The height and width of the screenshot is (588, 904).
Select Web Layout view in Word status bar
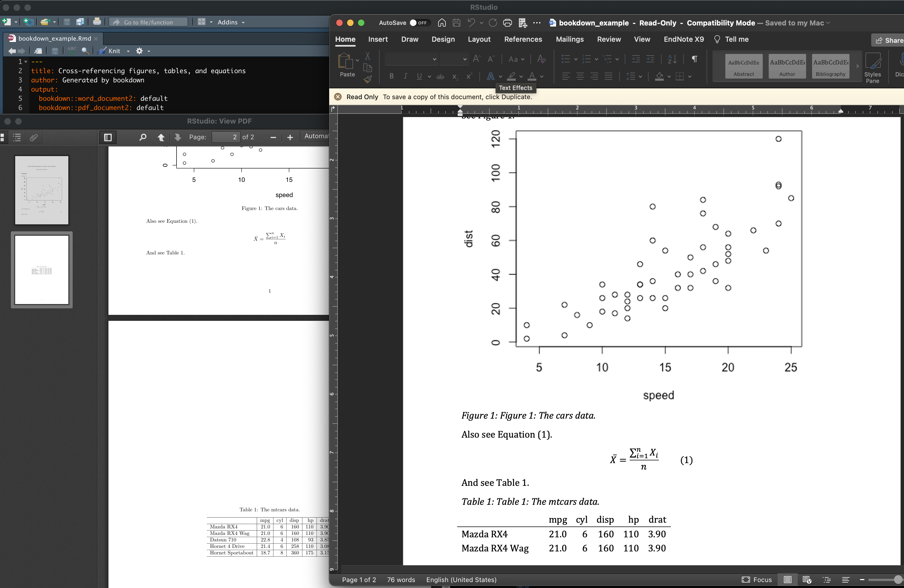point(807,580)
